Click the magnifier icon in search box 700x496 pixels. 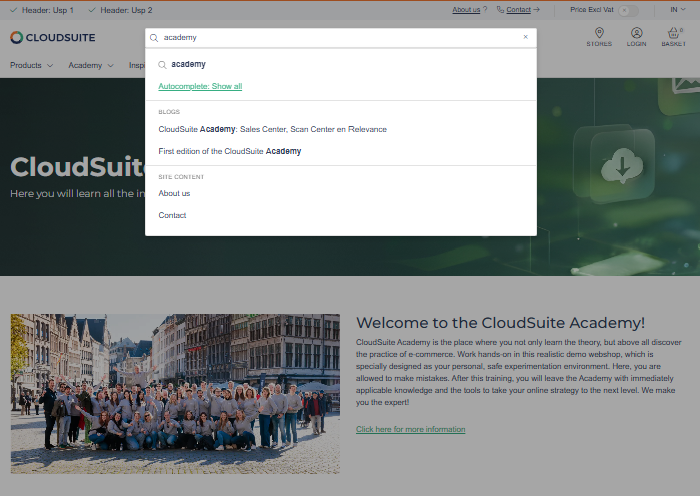[x=154, y=38]
